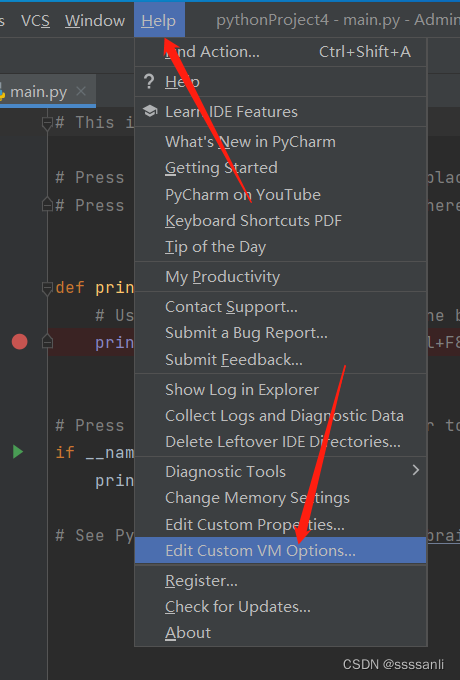Show Tip of the Day
The image size is (460, 680).
click(x=281, y=247)
